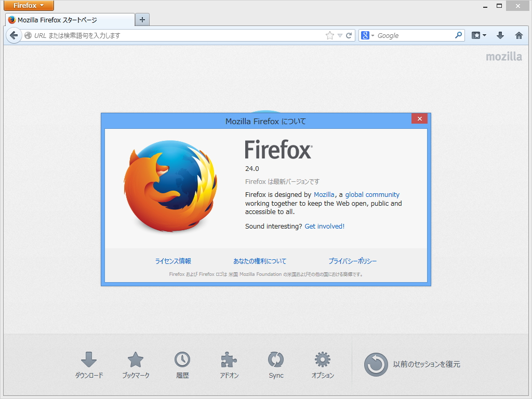This screenshot has height=399, width=532.
Task: Open Sync via its circular arrows icon
Action: coord(275,358)
